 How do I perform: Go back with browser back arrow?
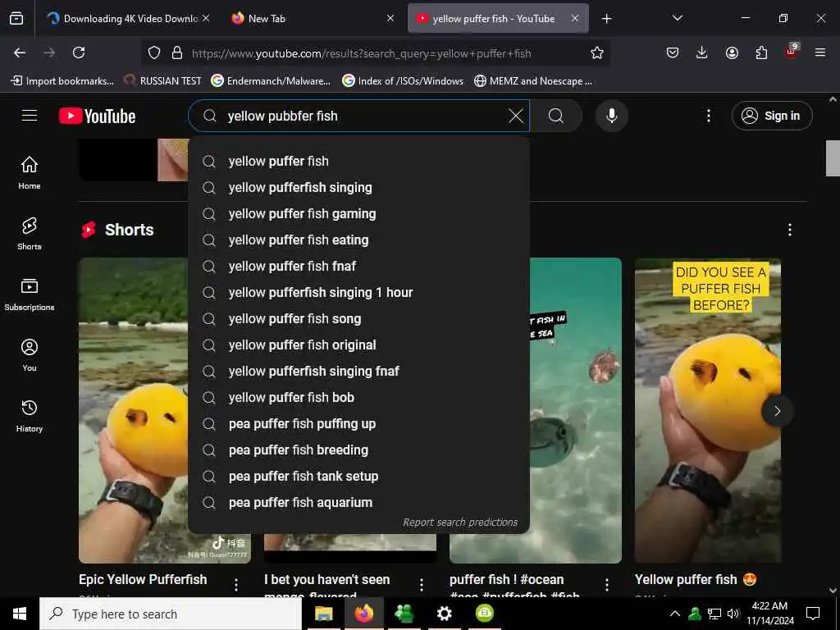click(x=20, y=52)
